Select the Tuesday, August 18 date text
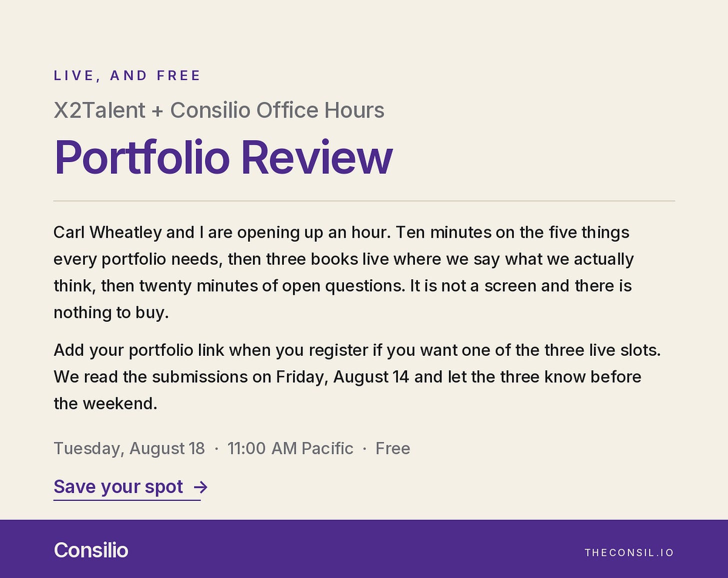Viewport: 728px width, 578px height. pos(129,448)
